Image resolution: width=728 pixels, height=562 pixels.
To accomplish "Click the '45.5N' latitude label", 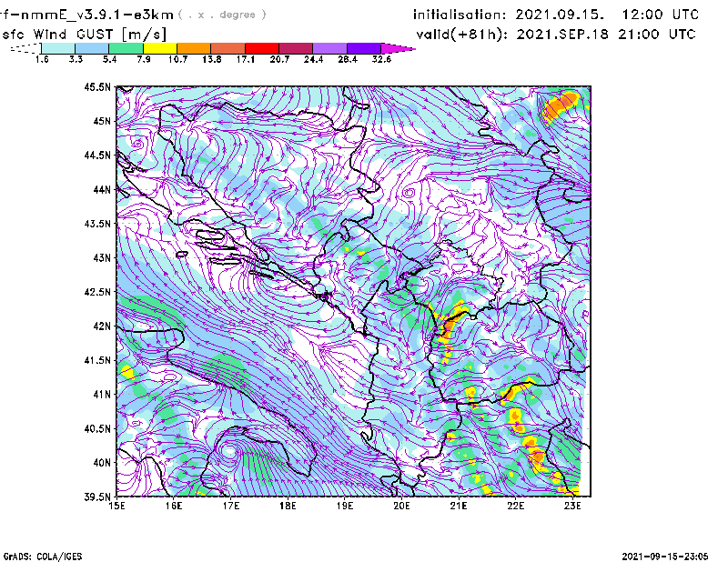I will 97,86.
